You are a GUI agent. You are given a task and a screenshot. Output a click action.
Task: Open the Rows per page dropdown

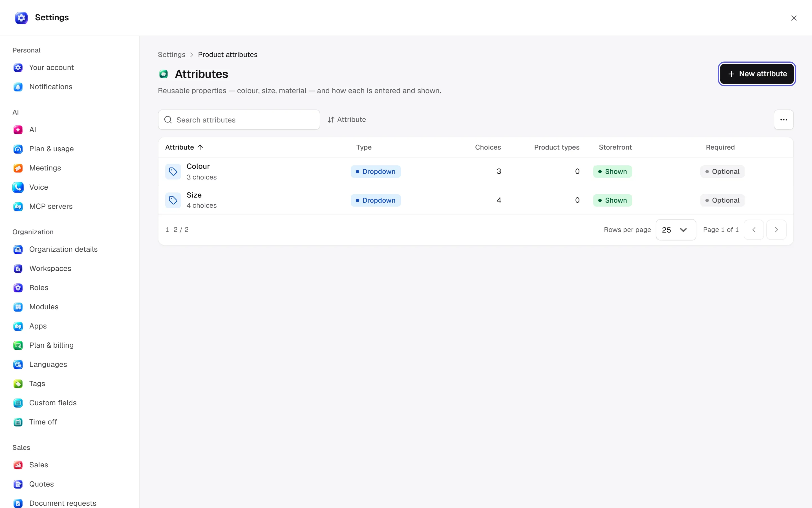[676, 230]
